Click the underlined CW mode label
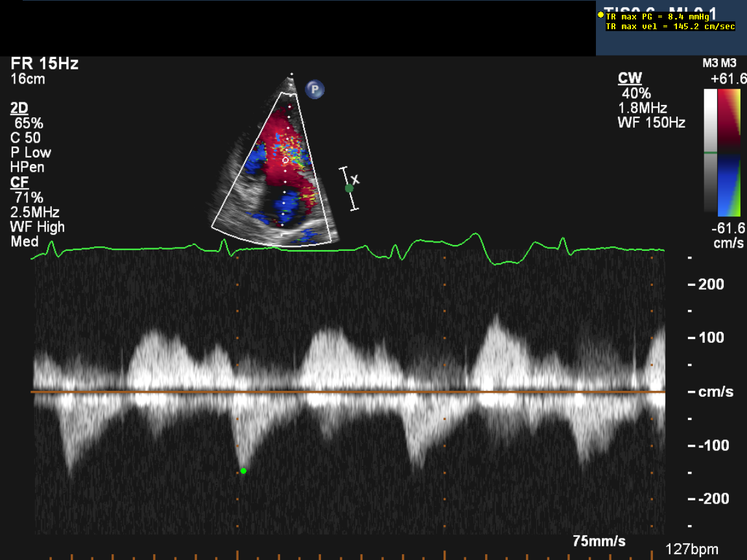747x560 pixels. point(630,78)
